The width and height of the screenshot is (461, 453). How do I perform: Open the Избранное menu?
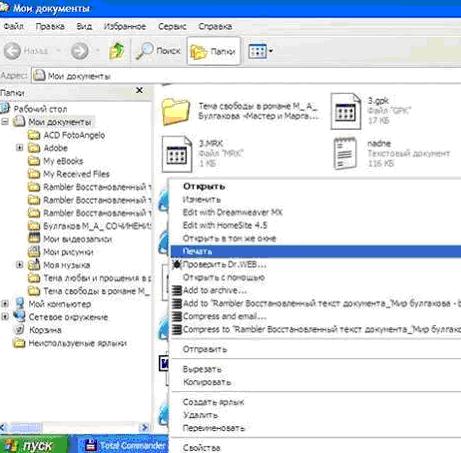click(x=125, y=26)
